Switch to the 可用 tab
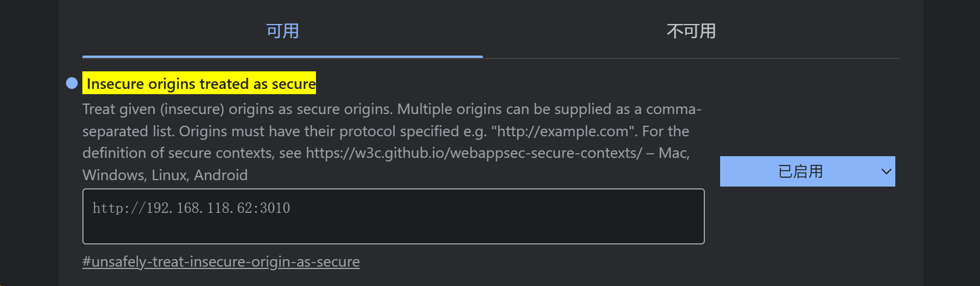Screen dimensions: 980x286 tap(283, 31)
